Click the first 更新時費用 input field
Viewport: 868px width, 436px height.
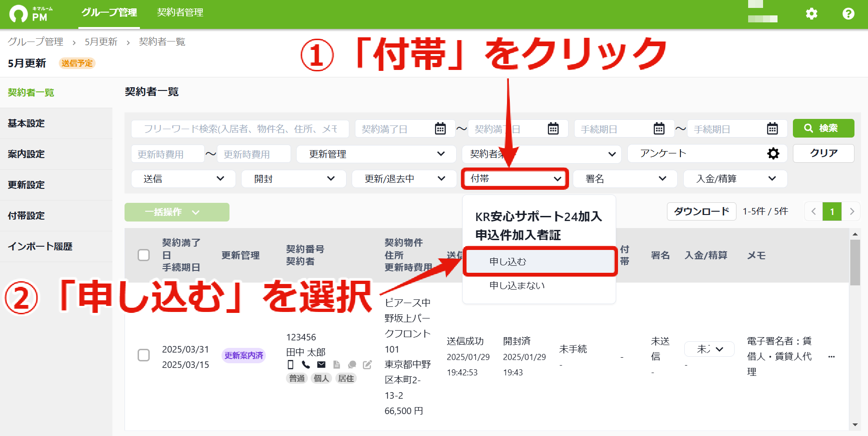tap(168, 154)
